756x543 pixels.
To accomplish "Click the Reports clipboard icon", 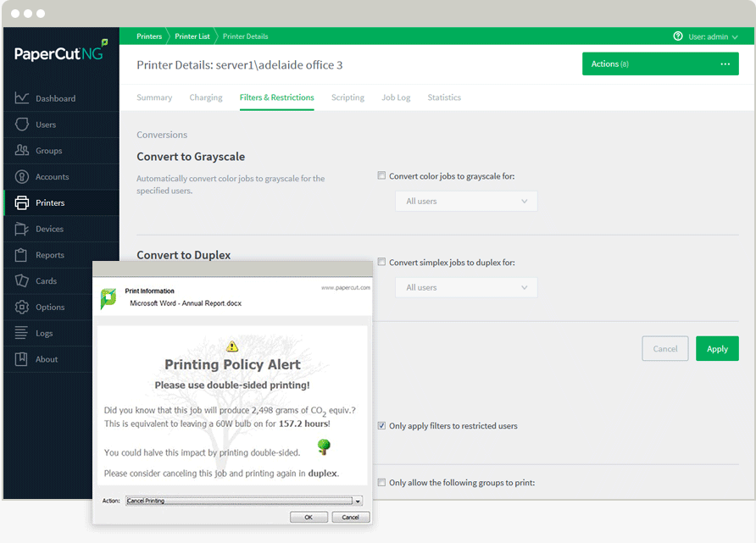I will tap(20, 255).
